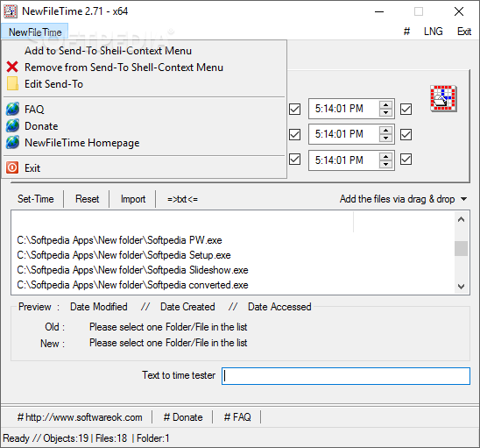Screen dimensions: 480x448
Task: Click the file list scroll down arrow
Action: 461,286
